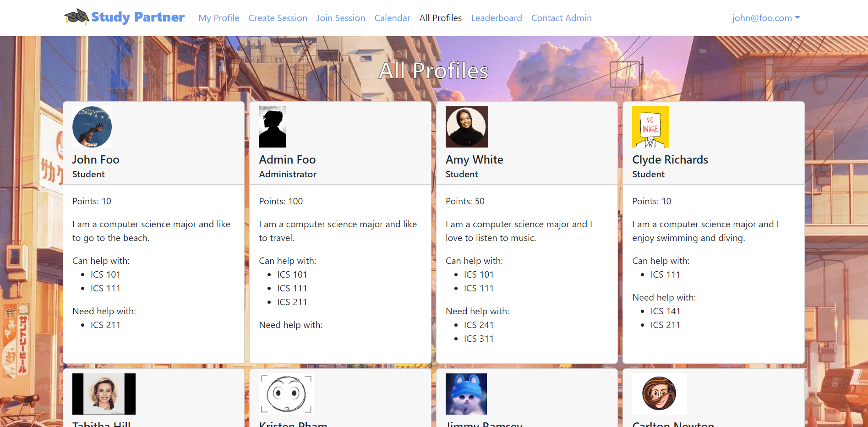This screenshot has width=868, height=427.
Task: Open the Join Session page
Action: coord(340,18)
